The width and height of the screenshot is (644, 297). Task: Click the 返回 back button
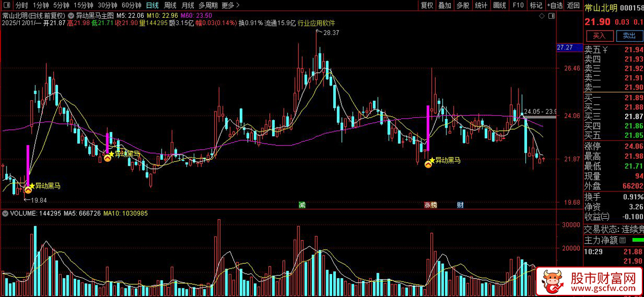pos(573,5)
